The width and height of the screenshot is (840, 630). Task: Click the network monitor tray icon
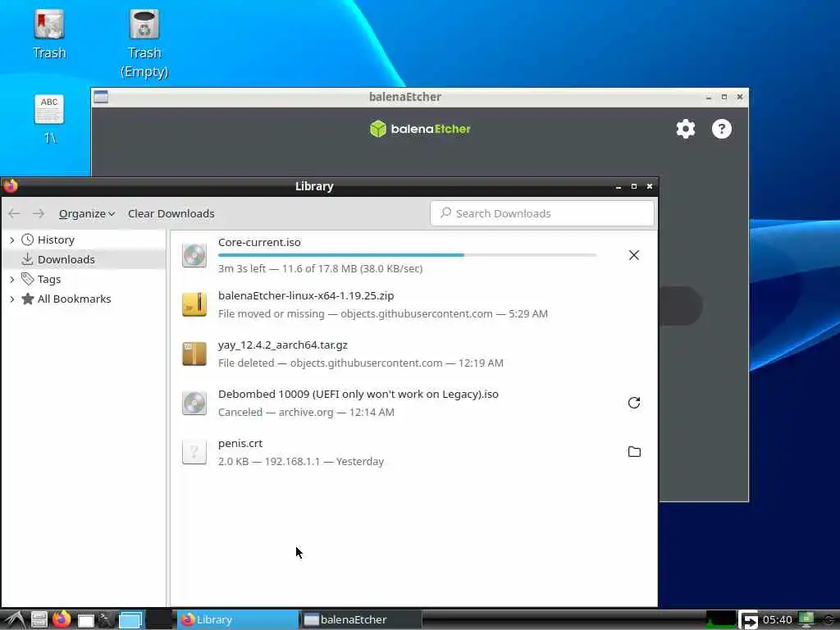click(x=806, y=620)
